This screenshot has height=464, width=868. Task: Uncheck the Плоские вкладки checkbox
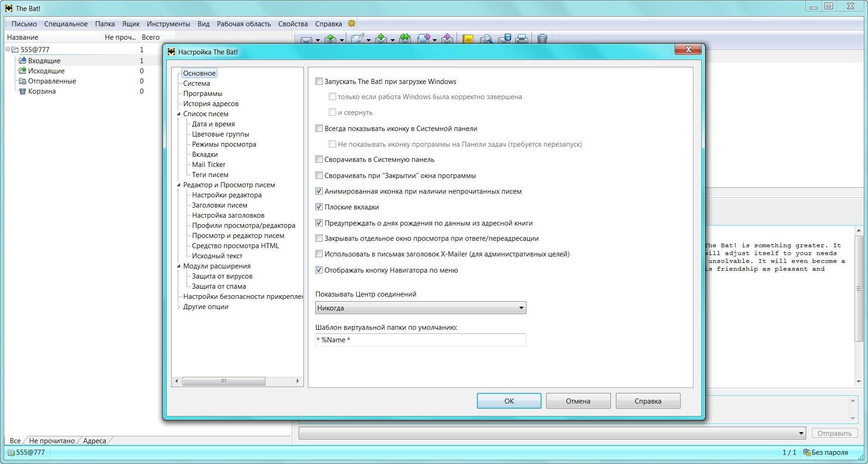click(x=319, y=207)
